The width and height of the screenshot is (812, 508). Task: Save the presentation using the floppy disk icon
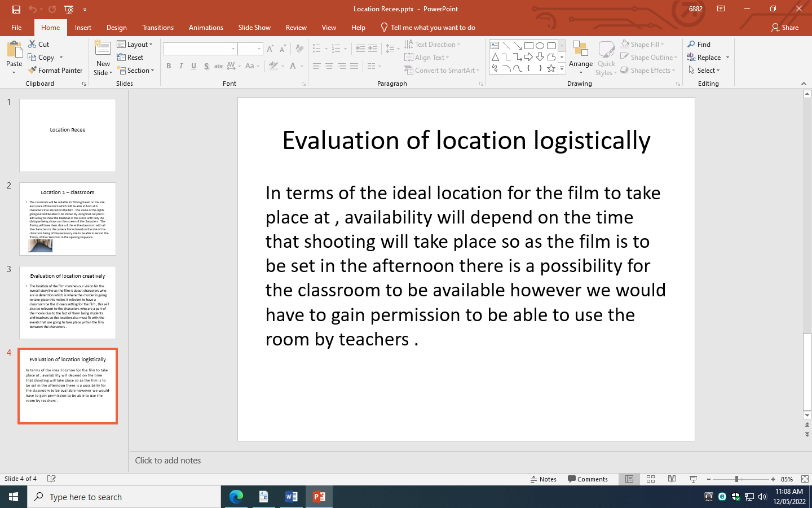(x=16, y=9)
